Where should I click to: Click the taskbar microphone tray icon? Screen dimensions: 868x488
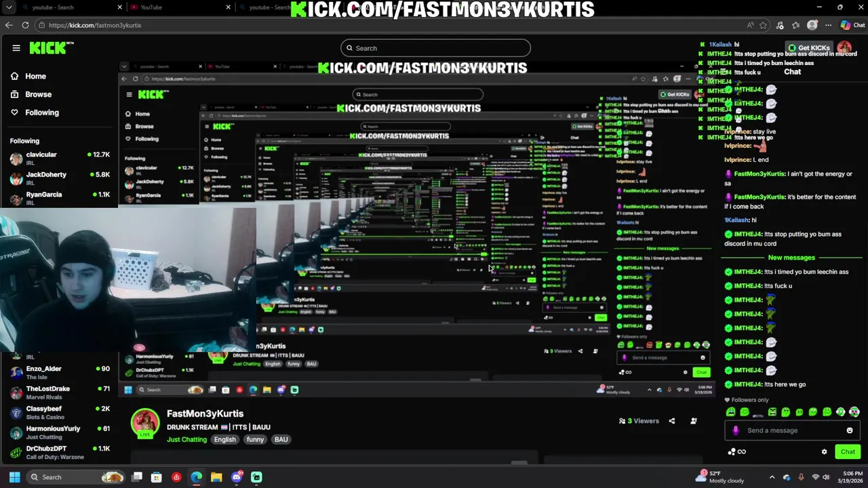pyautogui.click(x=801, y=477)
